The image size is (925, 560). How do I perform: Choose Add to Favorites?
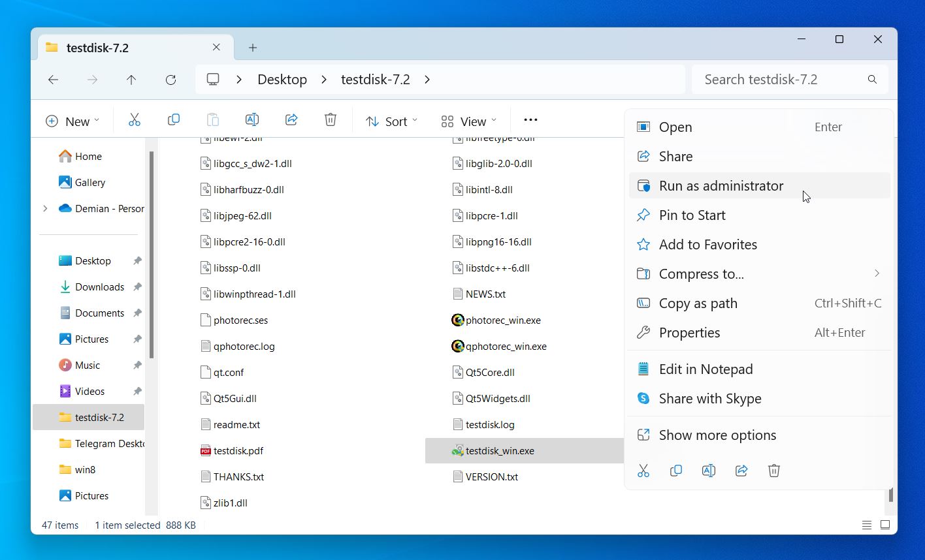point(760,245)
